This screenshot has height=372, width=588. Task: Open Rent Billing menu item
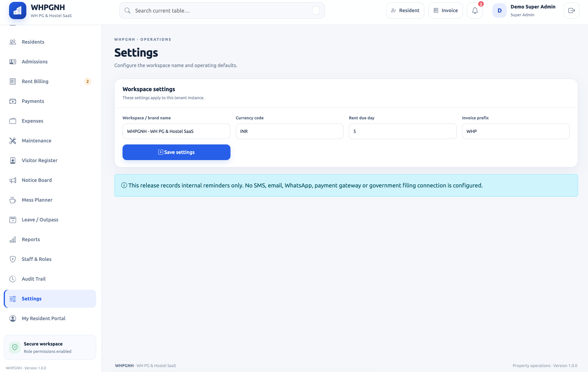[50, 81]
